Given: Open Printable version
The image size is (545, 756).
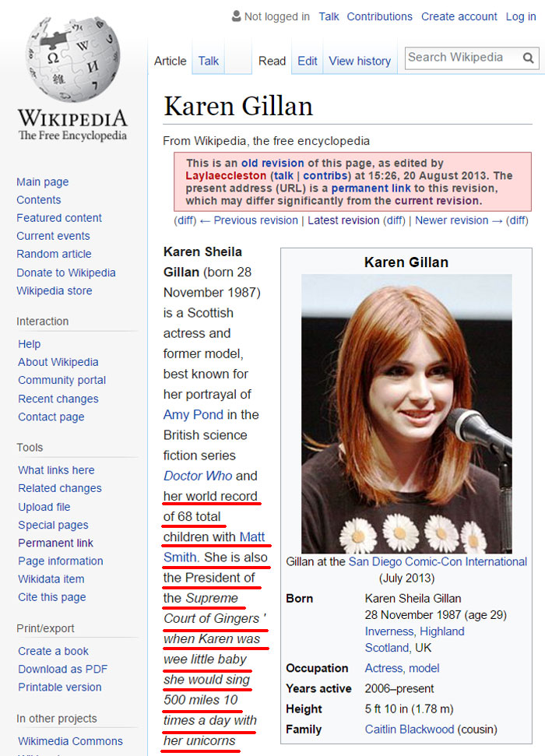Looking at the screenshot, I should click(60, 687).
